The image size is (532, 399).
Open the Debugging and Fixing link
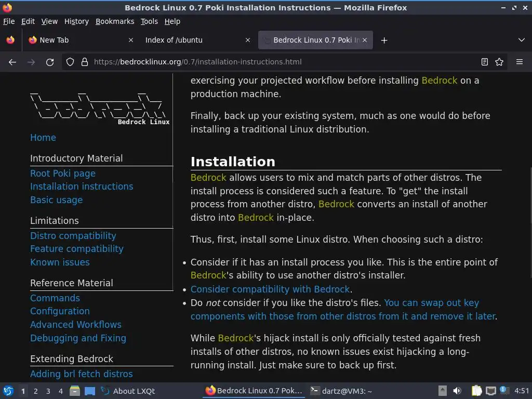click(x=78, y=338)
